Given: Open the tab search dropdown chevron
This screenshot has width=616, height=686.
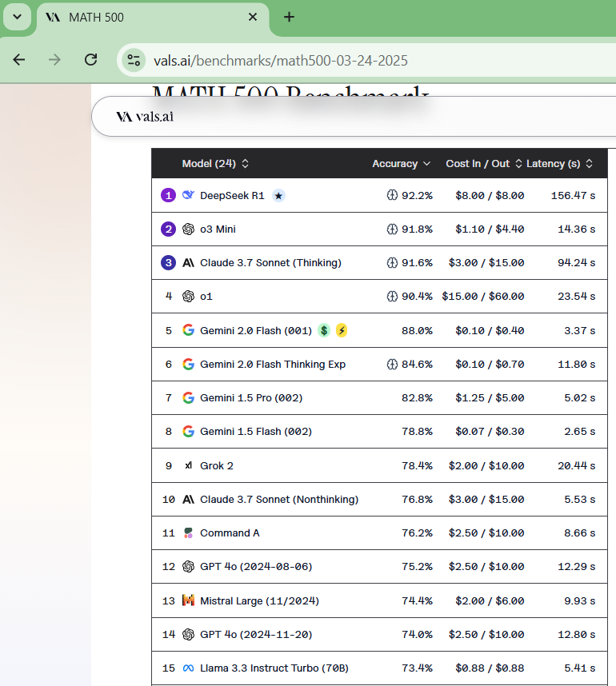Looking at the screenshot, I should click(17, 17).
